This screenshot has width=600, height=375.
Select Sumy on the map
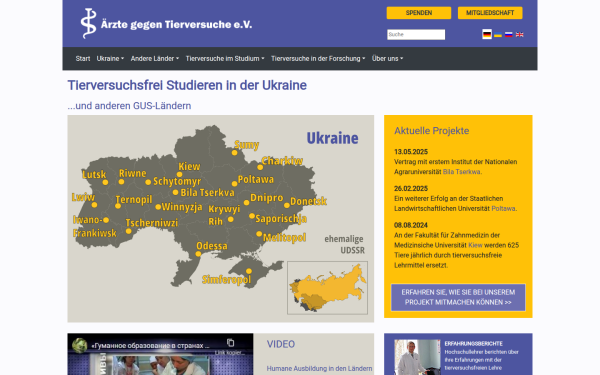pos(246,145)
